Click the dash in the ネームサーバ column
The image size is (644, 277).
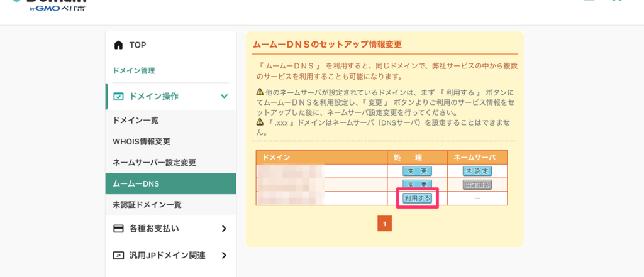click(x=477, y=198)
